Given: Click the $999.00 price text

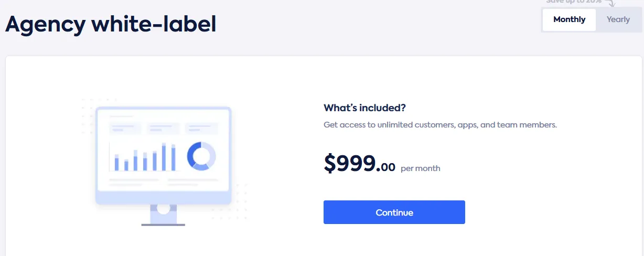Looking at the screenshot, I should tap(359, 164).
